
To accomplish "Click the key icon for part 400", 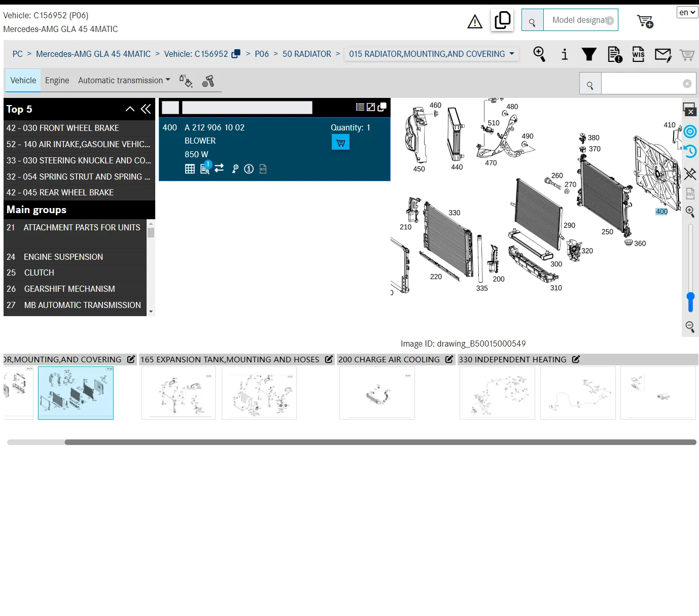I will click(235, 169).
